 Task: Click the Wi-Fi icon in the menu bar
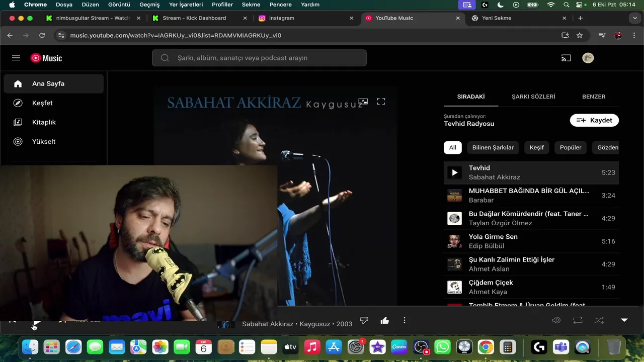tap(551, 5)
